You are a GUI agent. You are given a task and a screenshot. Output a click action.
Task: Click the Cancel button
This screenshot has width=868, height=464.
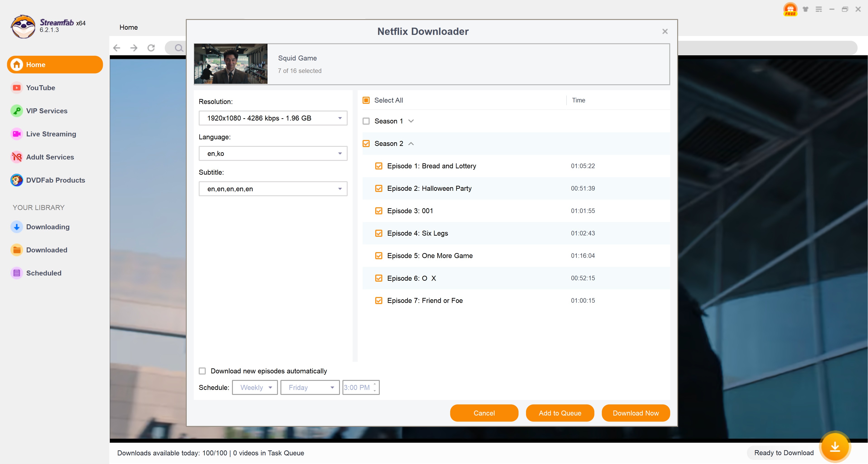484,413
